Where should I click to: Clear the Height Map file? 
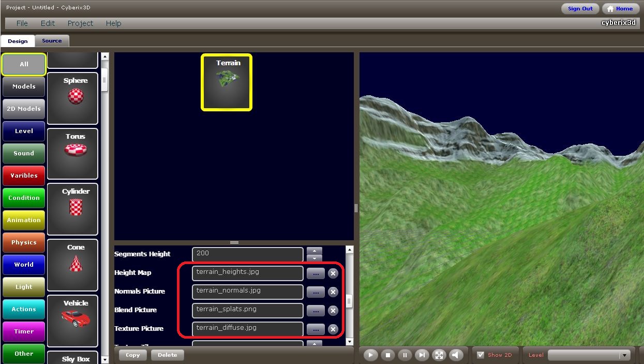pyautogui.click(x=333, y=273)
